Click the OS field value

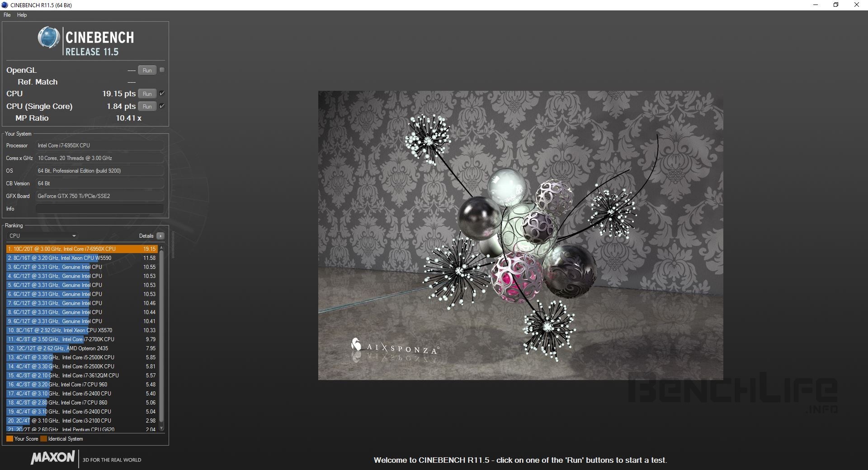tap(99, 171)
